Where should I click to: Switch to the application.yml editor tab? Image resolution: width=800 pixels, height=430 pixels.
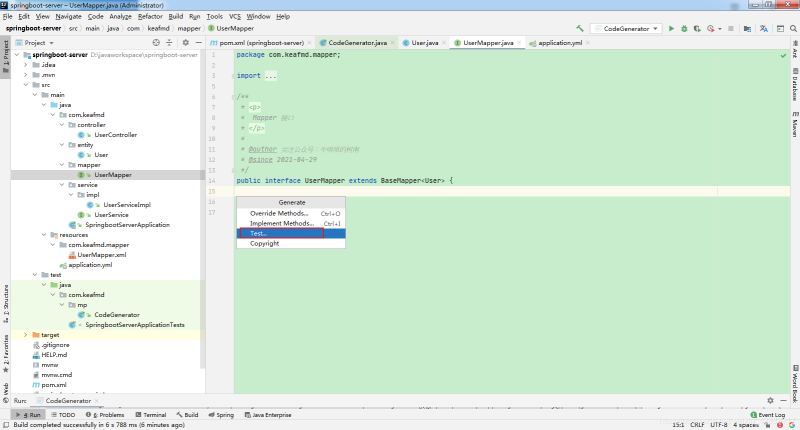coord(559,44)
